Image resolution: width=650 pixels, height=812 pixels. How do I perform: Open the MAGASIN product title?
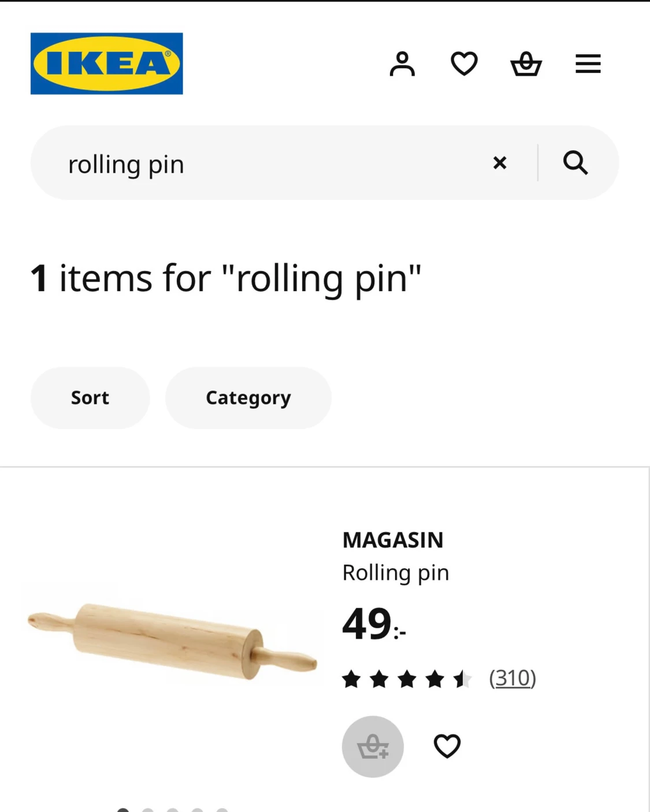pyautogui.click(x=393, y=540)
